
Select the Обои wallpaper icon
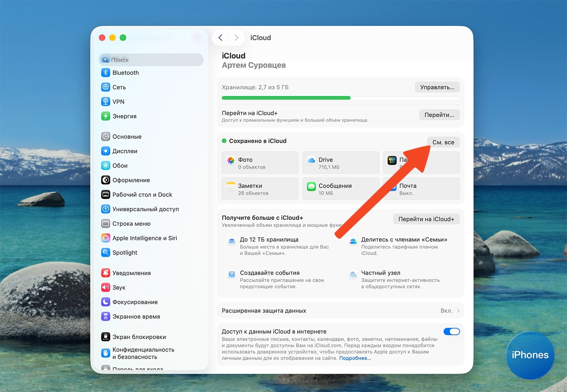[105, 165]
